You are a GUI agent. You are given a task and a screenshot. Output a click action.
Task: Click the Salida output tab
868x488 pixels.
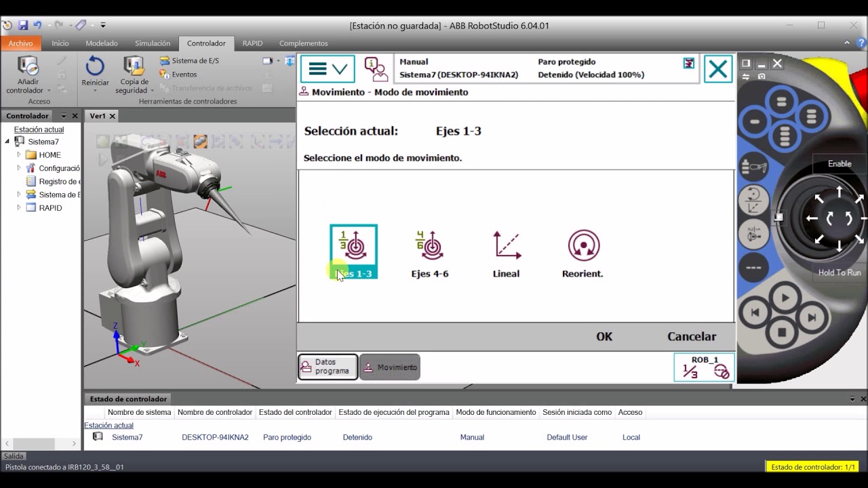[14, 456]
